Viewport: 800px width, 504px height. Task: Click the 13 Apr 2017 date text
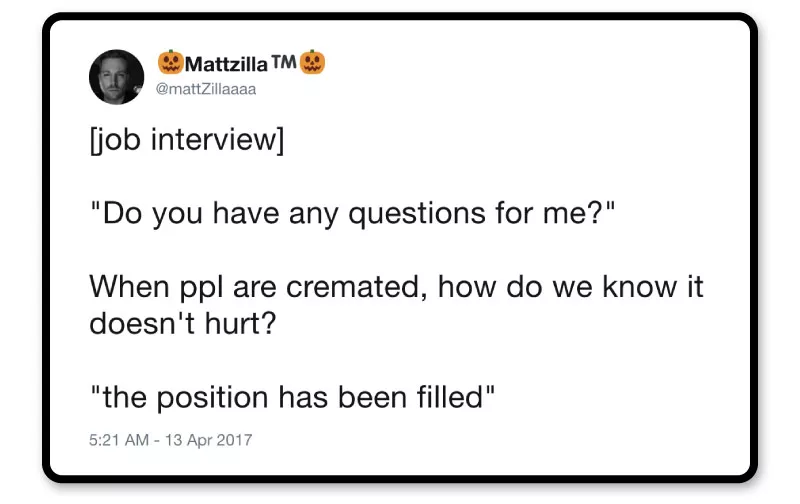point(212,439)
